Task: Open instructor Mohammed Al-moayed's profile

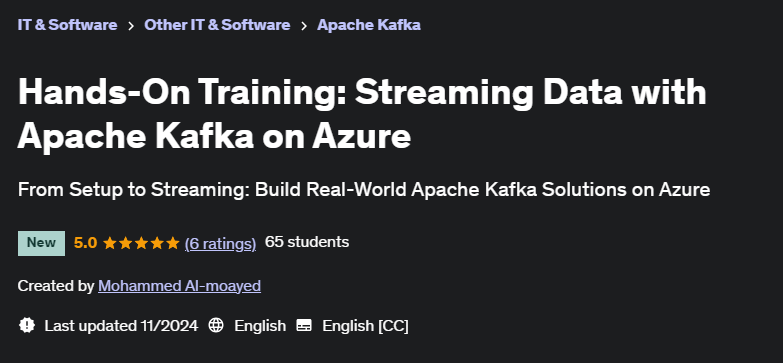Action: click(179, 286)
